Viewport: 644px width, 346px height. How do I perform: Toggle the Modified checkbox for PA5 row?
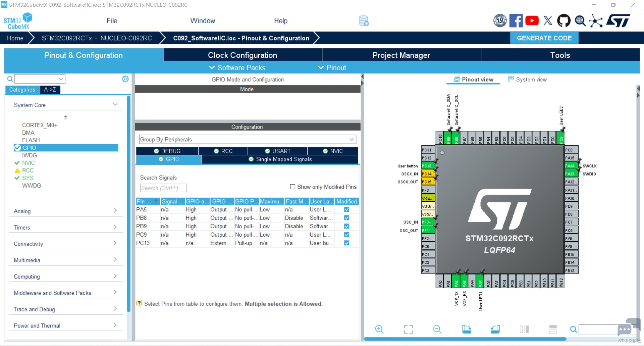(x=347, y=209)
